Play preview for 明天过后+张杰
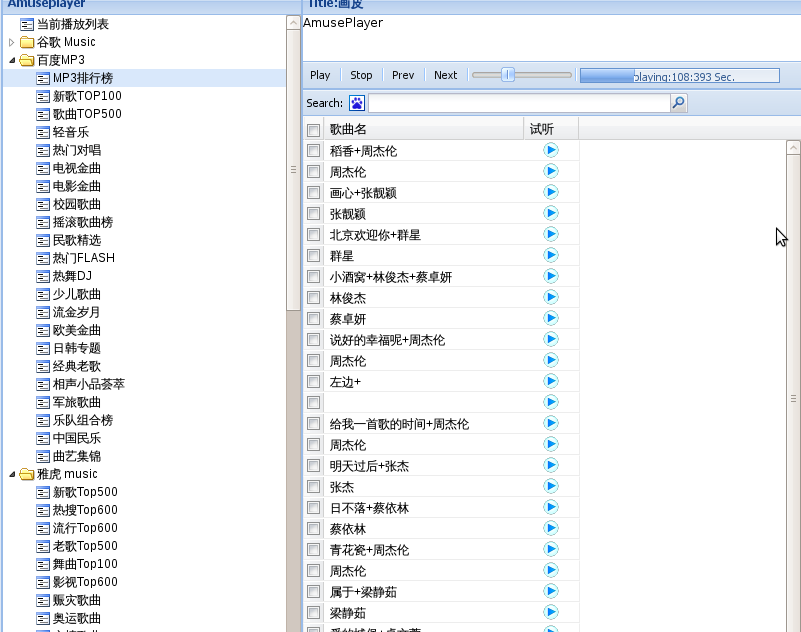This screenshot has height=632, width=801. click(x=551, y=465)
